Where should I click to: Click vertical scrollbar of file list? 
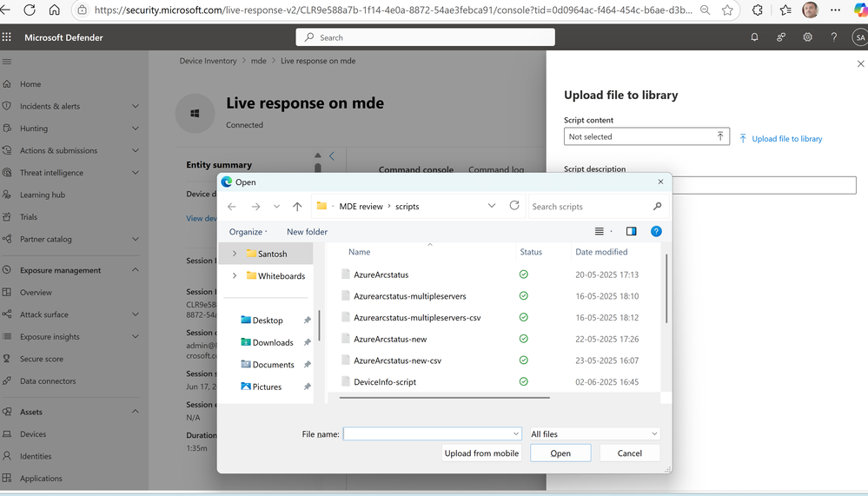click(666, 288)
